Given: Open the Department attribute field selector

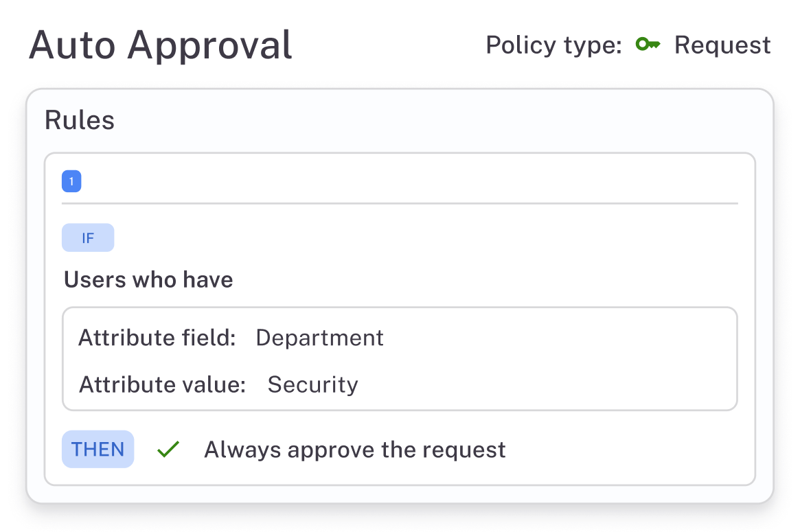Looking at the screenshot, I should coord(320,338).
